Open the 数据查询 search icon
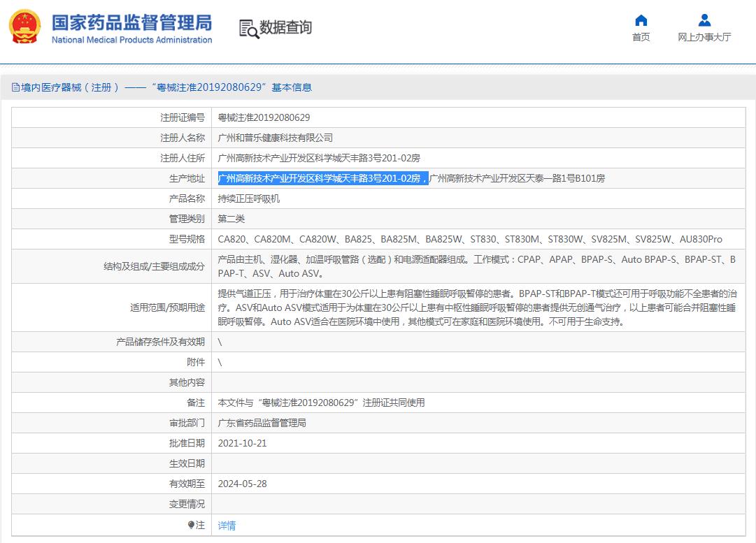Viewport: 756px width, 543px height. pos(249,29)
